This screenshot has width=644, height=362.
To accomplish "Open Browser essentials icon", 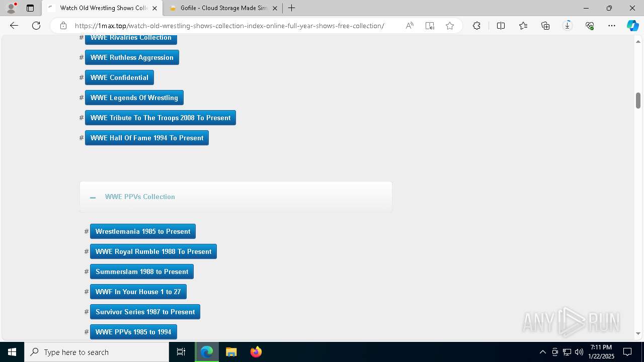I will coord(590,26).
